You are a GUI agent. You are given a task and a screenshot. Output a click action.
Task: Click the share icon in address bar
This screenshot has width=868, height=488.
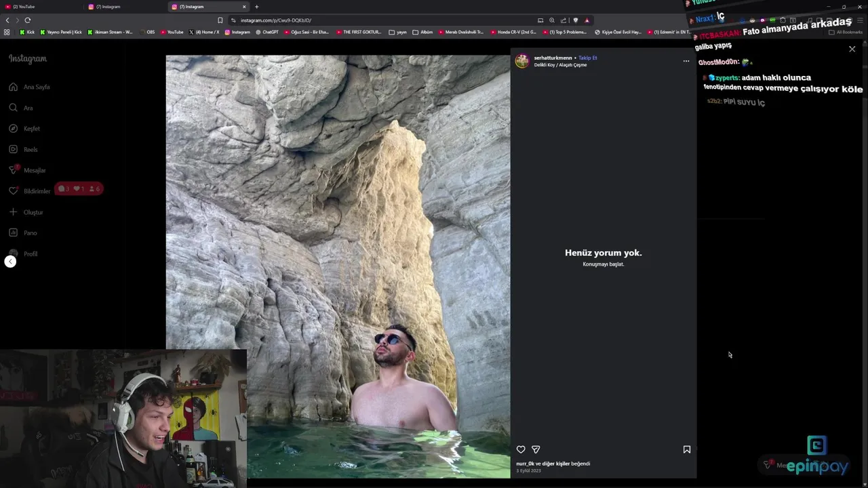click(x=564, y=20)
